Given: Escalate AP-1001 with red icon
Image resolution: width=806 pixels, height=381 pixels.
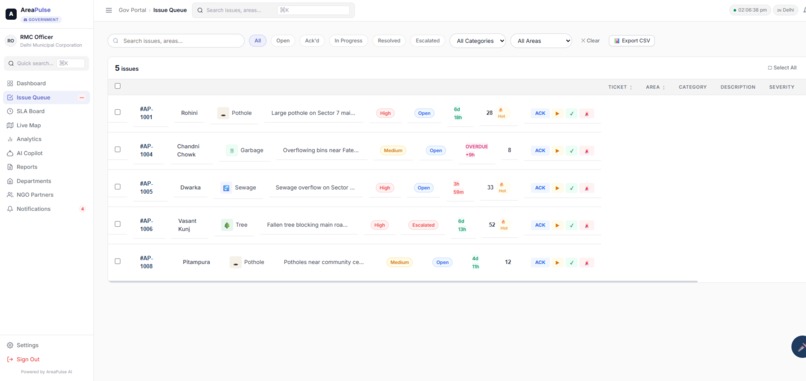Looking at the screenshot, I should point(587,113).
